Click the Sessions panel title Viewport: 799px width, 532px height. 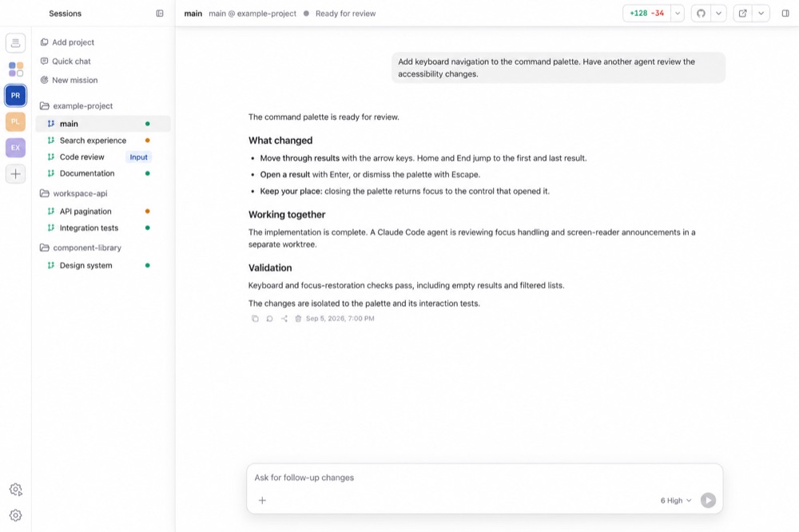coord(66,14)
